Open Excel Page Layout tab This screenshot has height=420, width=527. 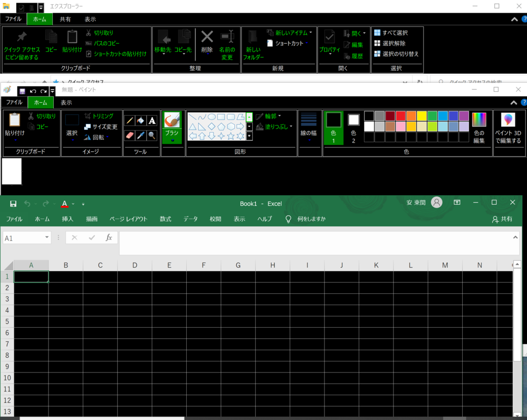[128, 219]
